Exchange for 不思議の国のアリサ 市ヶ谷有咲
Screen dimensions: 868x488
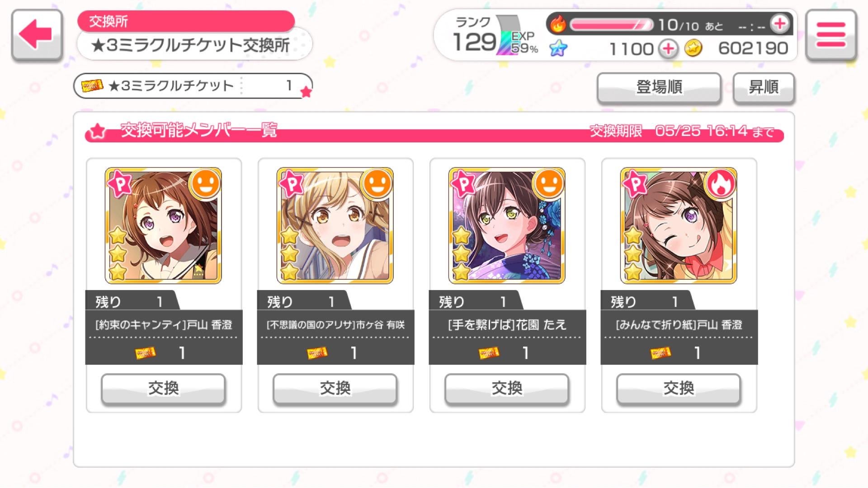(335, 388)
